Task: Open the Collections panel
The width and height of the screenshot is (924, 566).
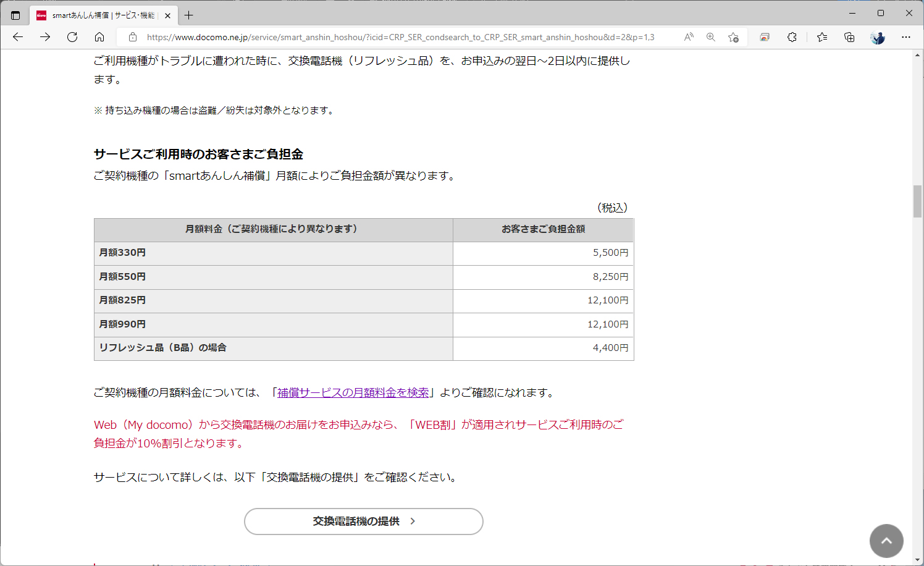Action: tap(849, 37)
